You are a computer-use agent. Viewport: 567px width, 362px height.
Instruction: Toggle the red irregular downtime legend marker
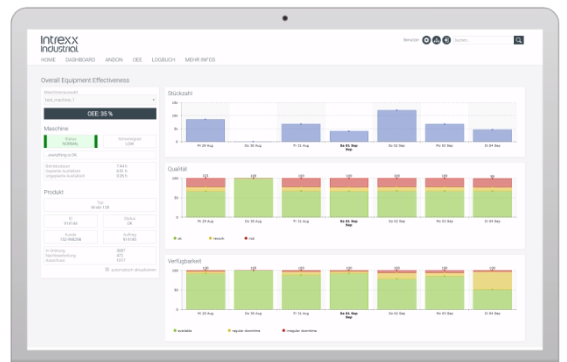point(284,331)
